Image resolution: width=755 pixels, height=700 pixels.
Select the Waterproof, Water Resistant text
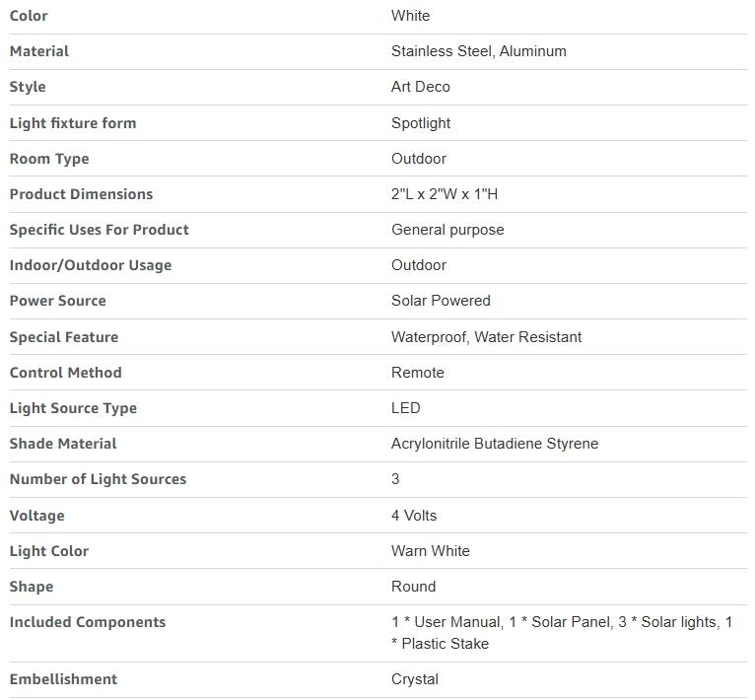486,337
